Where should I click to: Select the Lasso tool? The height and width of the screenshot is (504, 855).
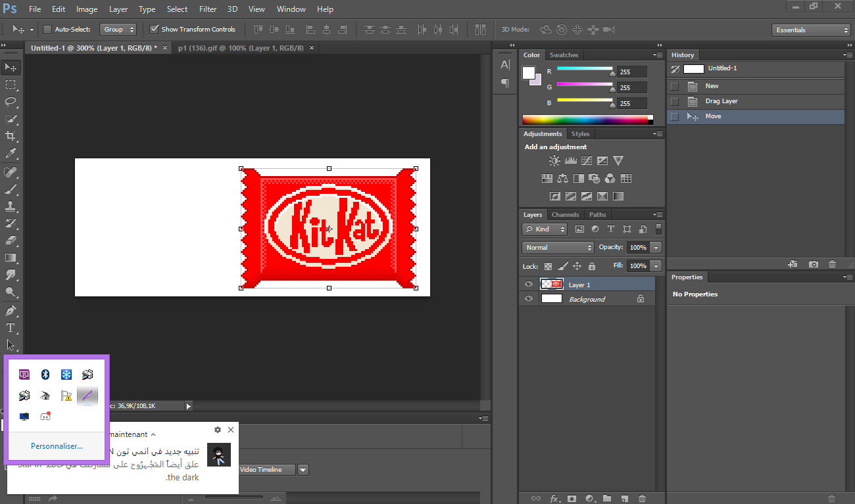11,102
